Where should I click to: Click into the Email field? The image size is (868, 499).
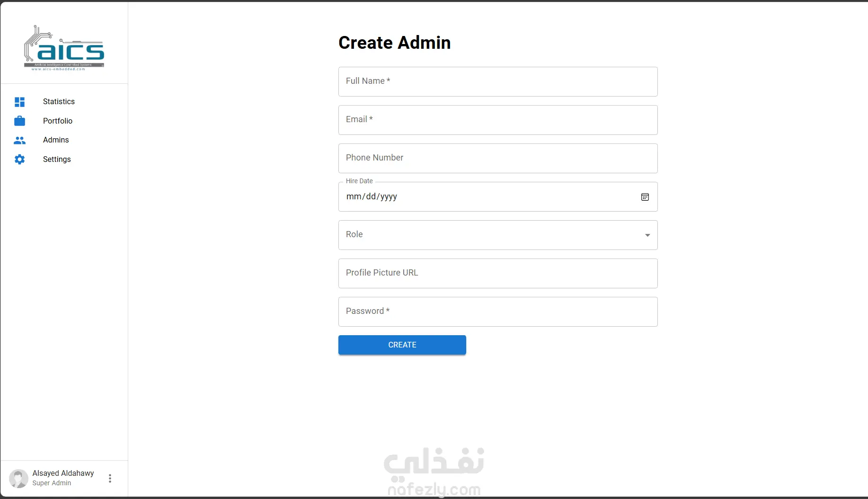497,120
